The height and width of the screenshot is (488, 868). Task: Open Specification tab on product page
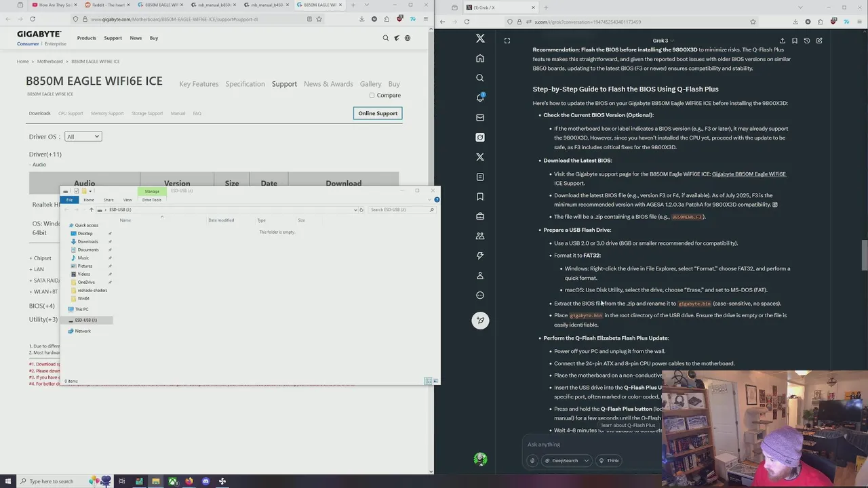coord(245,84)
